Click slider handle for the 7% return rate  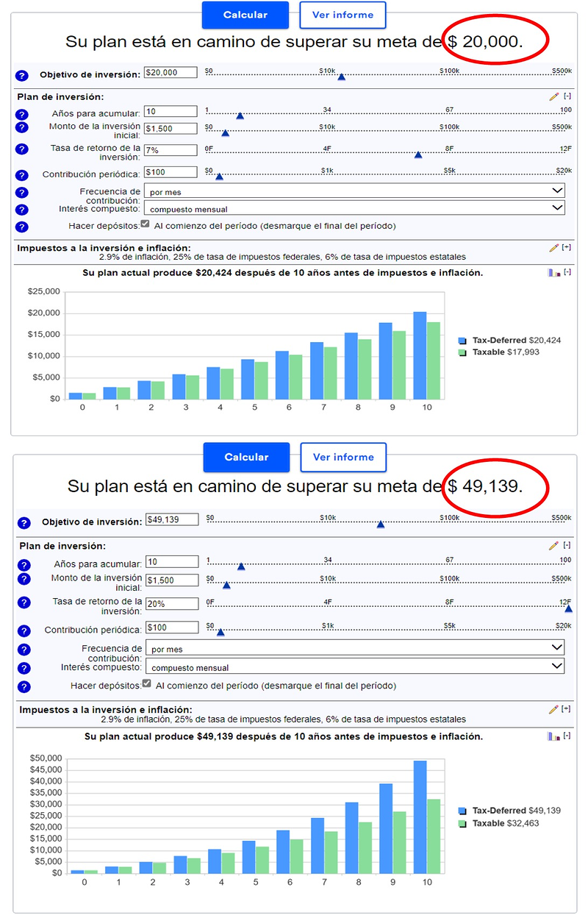tap(418, 154)
